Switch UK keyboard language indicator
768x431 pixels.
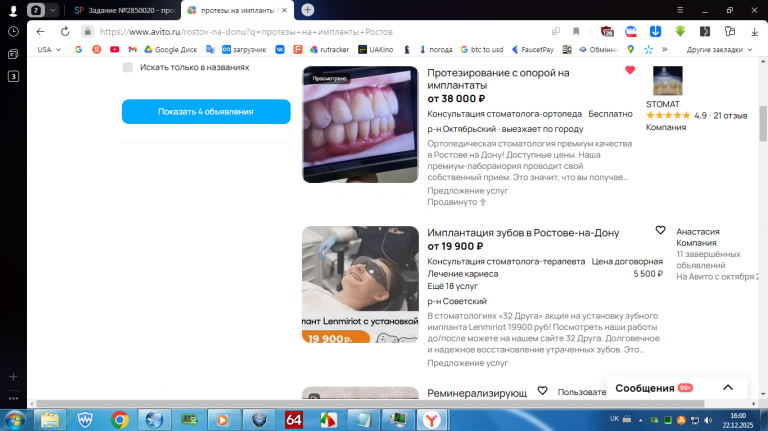[x=614, y=419]
